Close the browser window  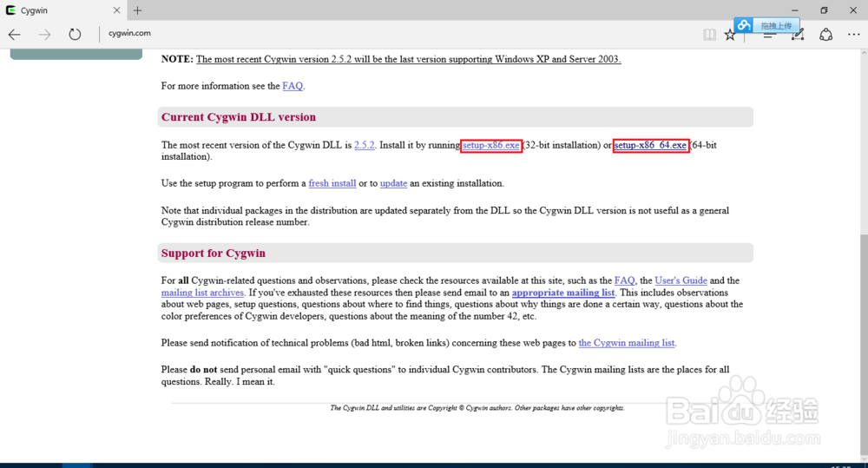click(853, 10)
